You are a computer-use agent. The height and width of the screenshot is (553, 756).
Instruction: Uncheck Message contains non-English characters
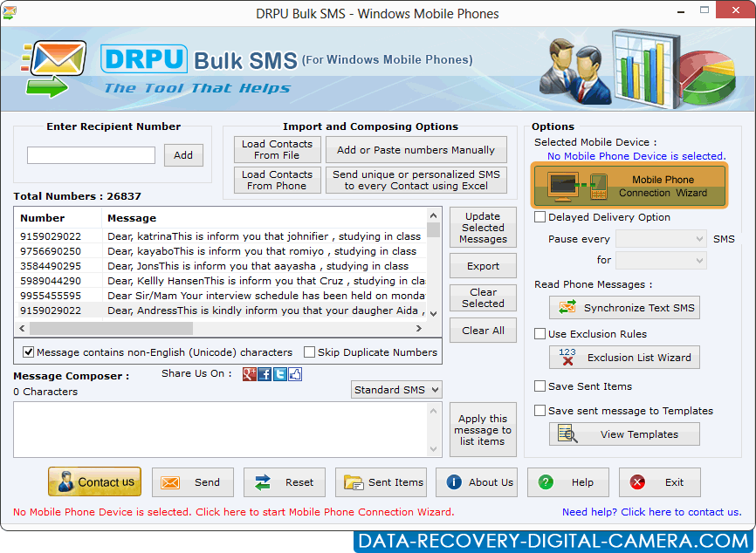(29, 352)
